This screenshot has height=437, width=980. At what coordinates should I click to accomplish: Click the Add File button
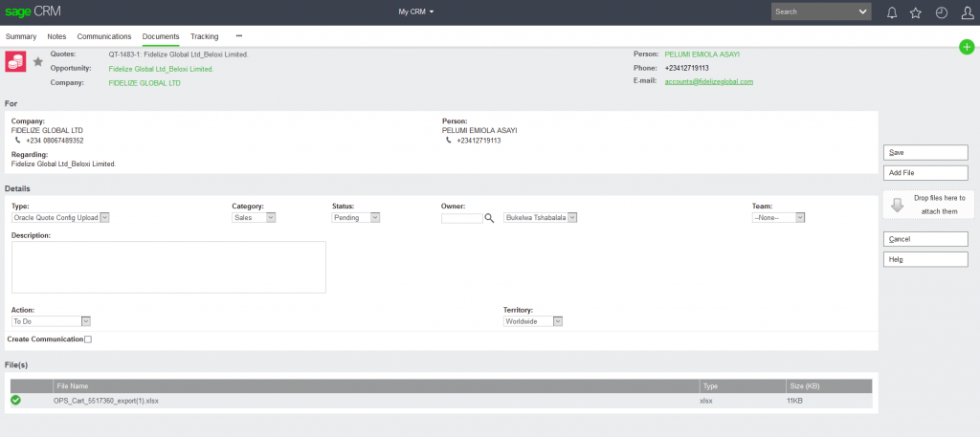[x=924, y=172]
